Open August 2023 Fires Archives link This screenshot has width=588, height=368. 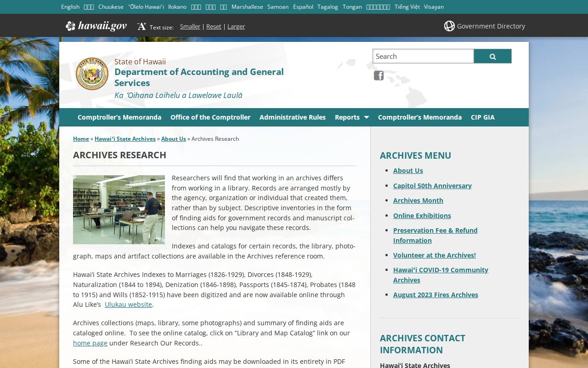click(x=435, y=294)
